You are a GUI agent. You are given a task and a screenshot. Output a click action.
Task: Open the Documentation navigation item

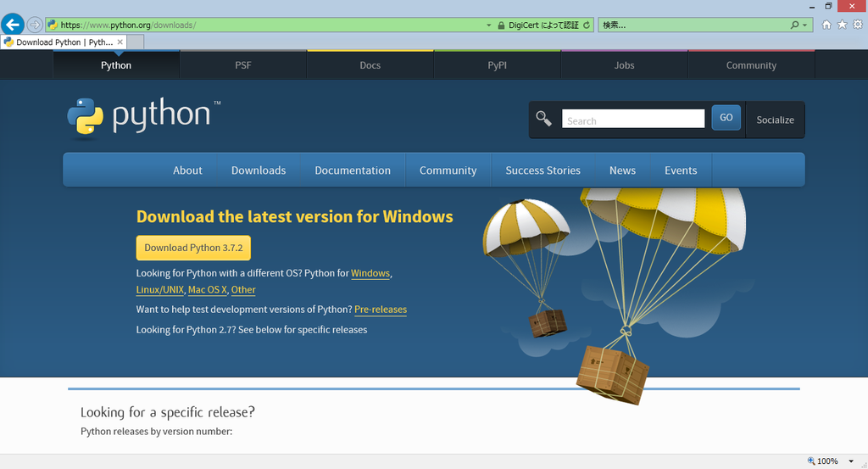coord(353,170)
